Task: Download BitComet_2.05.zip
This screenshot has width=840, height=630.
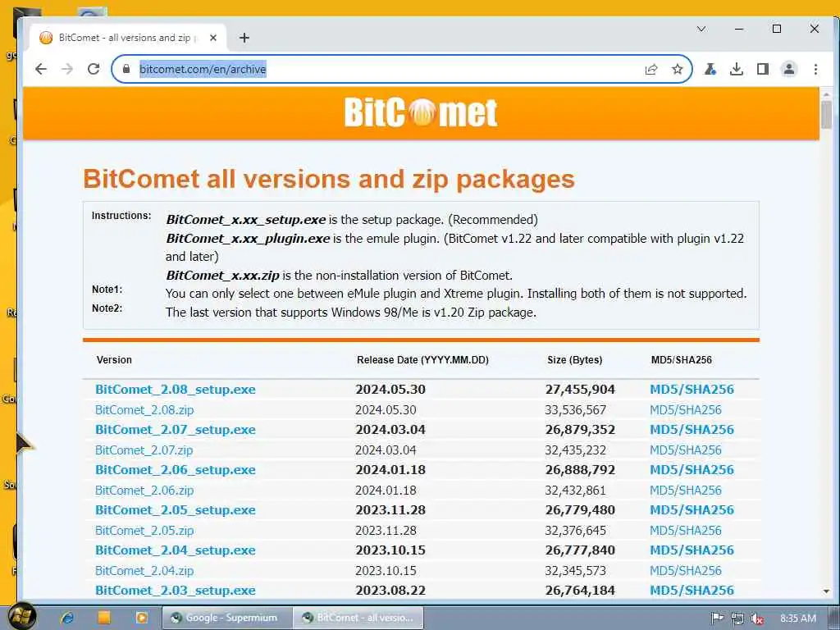Action: (144, 531)
